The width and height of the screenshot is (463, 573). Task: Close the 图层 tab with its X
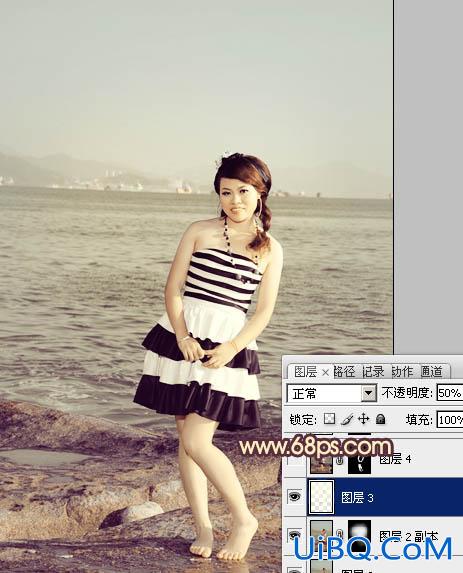coord(325,373)
